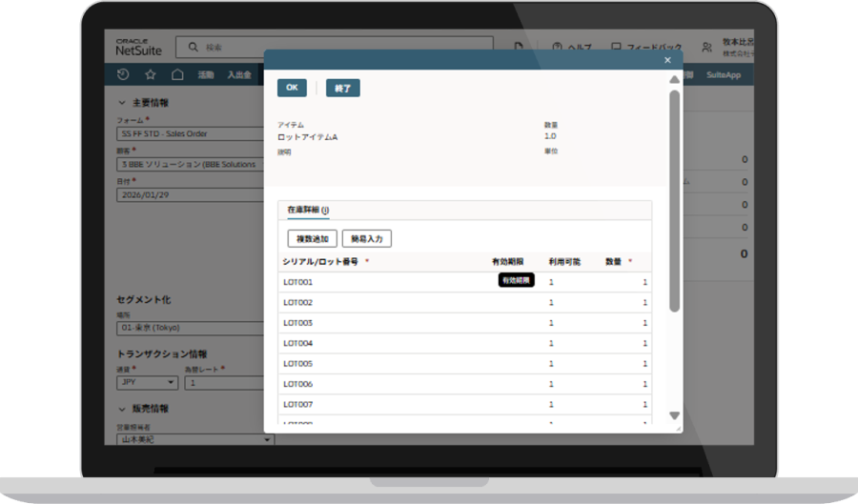Collapse the 販売情報 section

click(x=122, y=409)
